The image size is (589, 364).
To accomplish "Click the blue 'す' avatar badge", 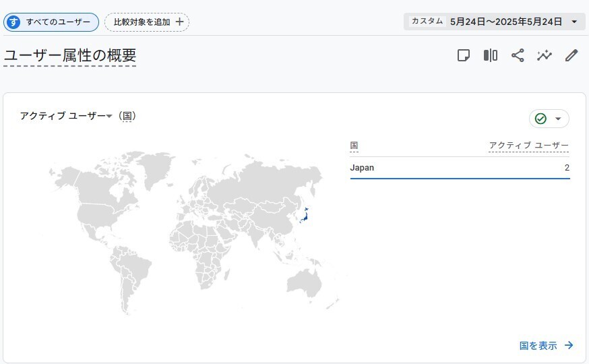I will [x=13, y=22].
